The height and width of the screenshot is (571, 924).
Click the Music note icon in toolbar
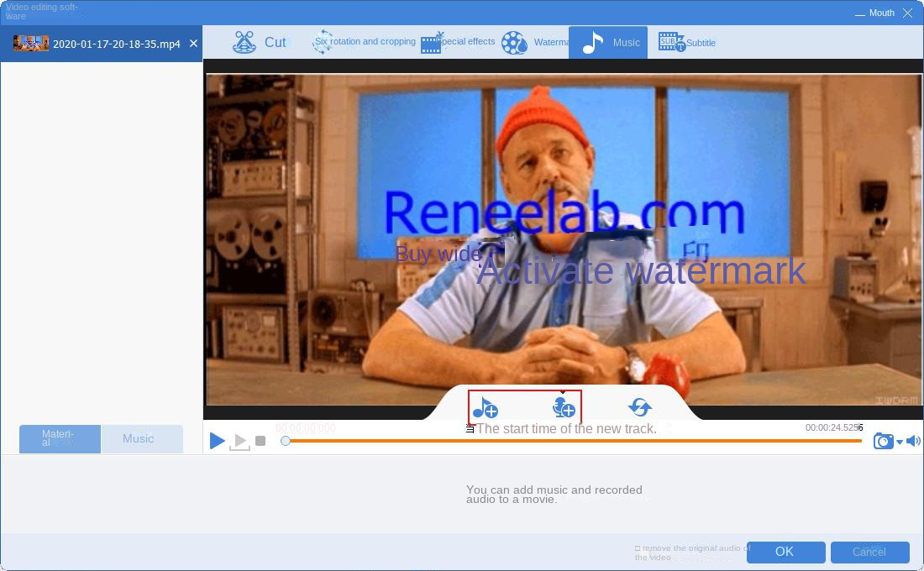592,43
